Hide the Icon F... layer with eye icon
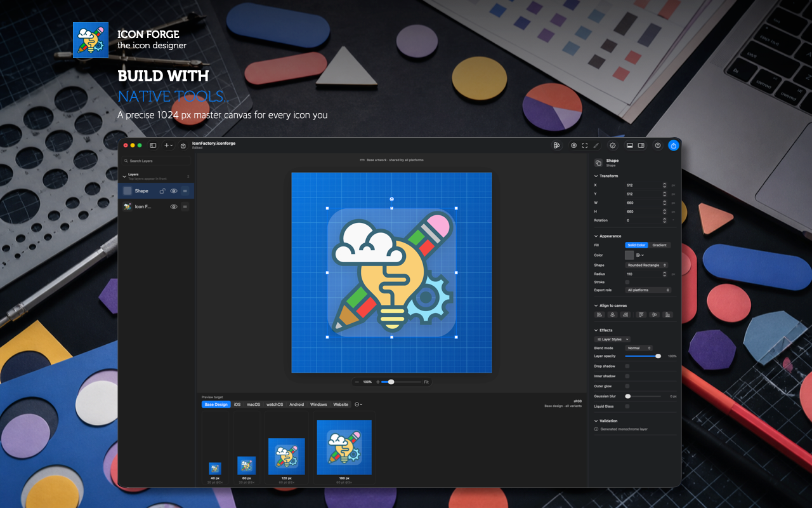Image resolution: width=812 pixels, height=508 pixels. coord(174,206)
